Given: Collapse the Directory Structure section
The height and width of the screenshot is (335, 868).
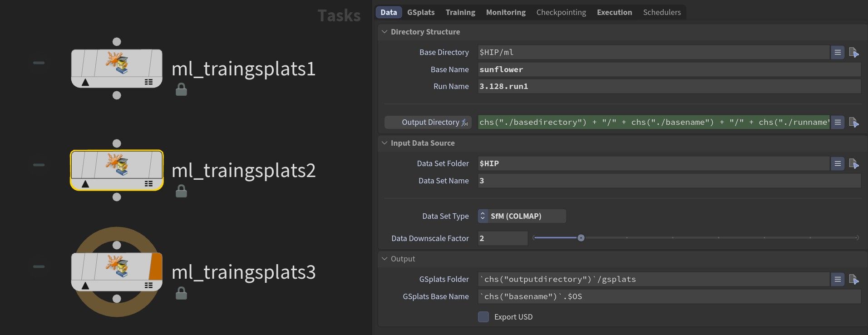Looking at the screenshot, I should (385, 32).
